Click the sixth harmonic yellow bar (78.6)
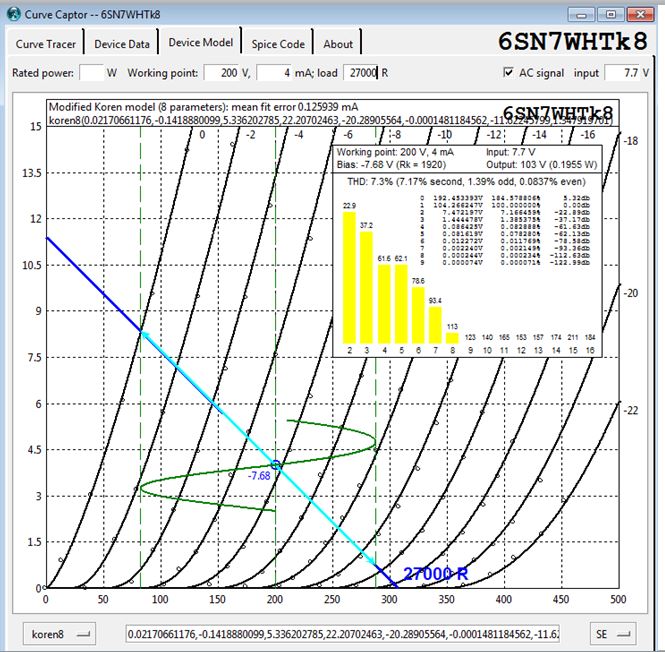665x652 pixels. (x=418, y=315)
